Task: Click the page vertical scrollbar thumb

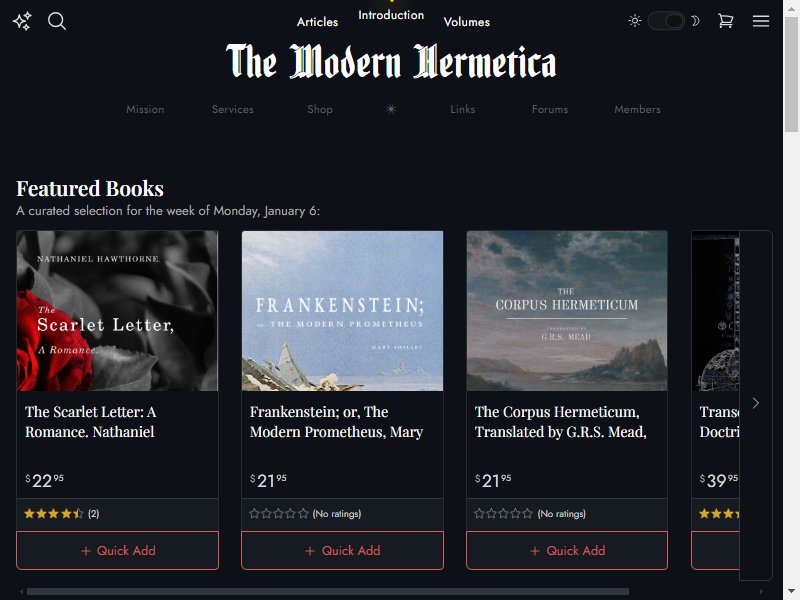Action: [791, 74]
